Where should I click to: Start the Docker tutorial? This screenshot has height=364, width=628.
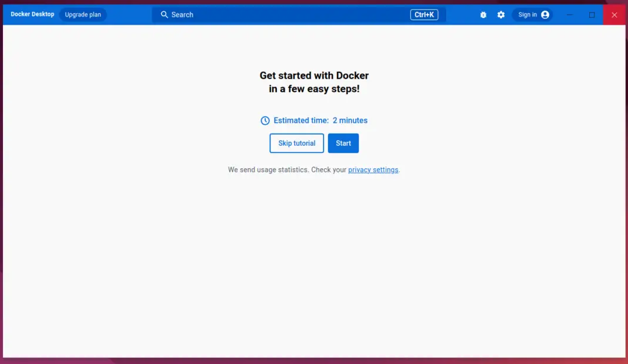[343, 143]
